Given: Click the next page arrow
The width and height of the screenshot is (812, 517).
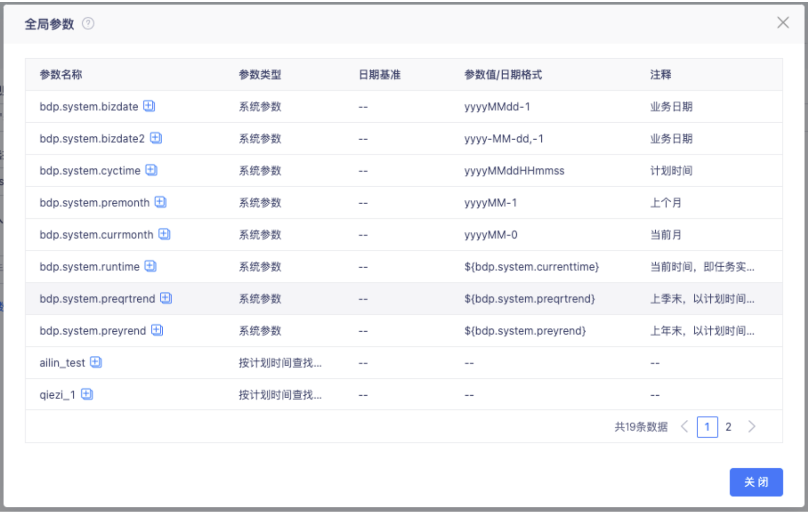Looking at the screenshot, I should [752, 427].
